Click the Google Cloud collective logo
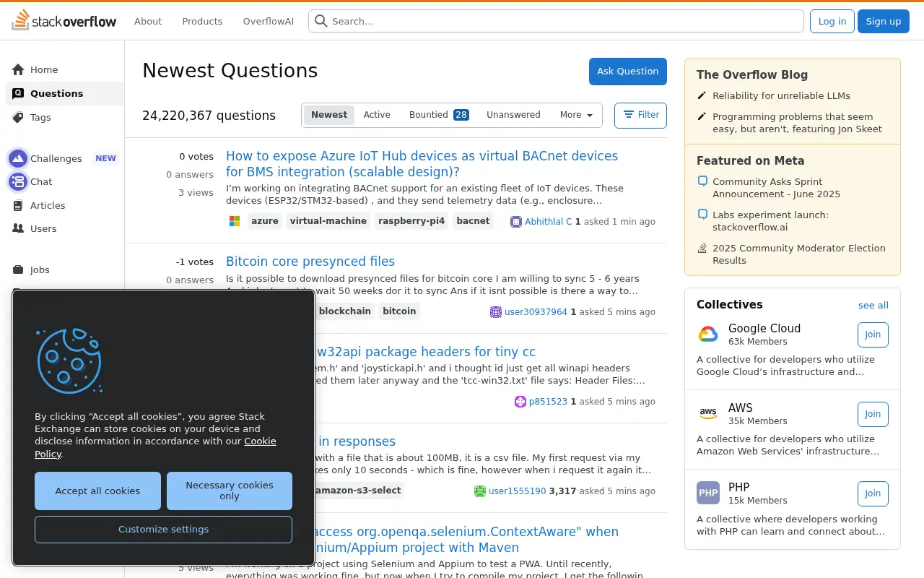This screenshot has width=924, height=578. (x=708, y=335)
